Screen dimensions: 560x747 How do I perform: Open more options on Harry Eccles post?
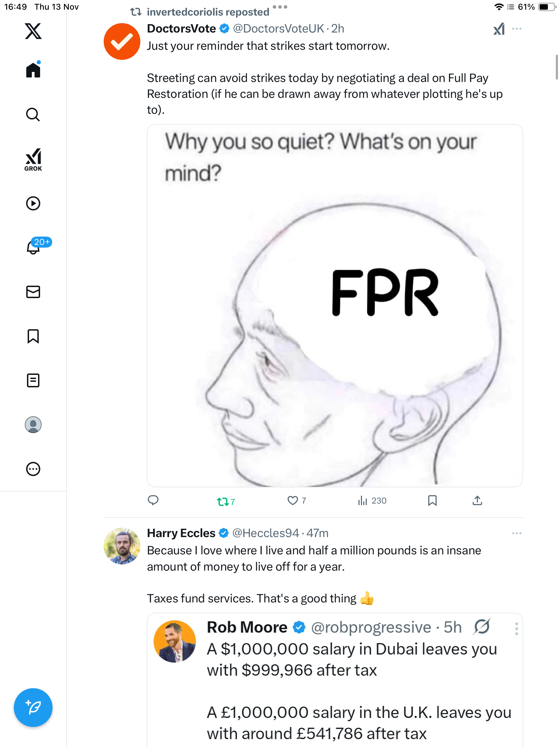(516, 533)
